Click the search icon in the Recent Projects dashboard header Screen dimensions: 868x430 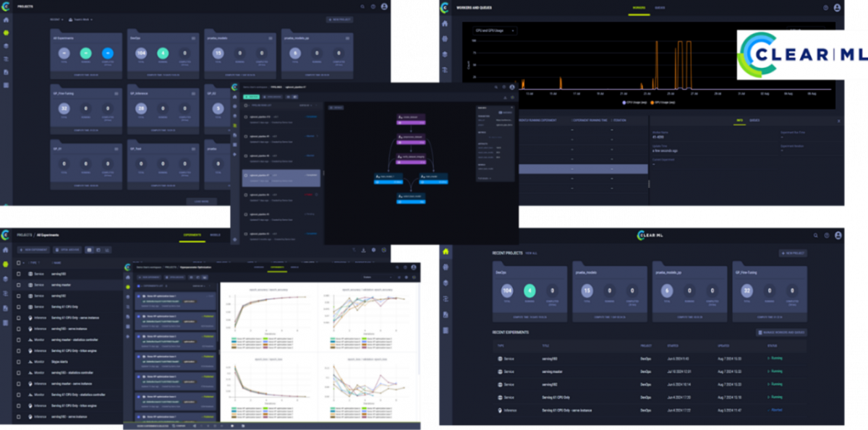click(815, 236)
